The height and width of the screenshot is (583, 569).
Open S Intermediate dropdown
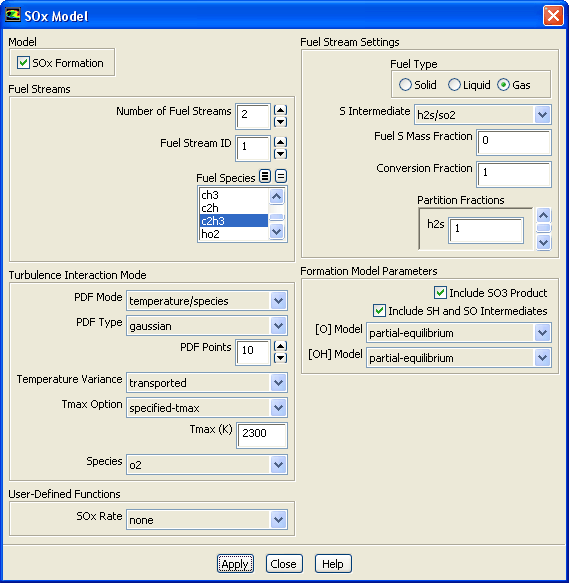(542, 115)
